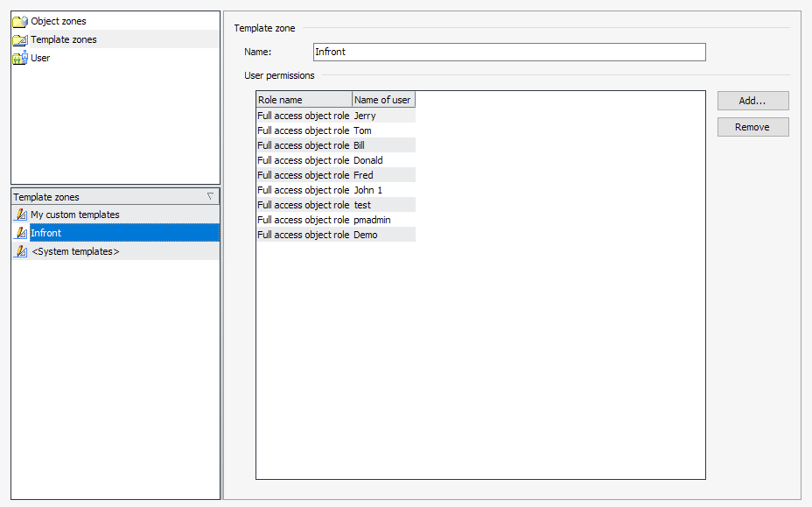Click the User icon in navigation list
The width and height of the screenshot is (812, 507).
click(x=19, y=58)
